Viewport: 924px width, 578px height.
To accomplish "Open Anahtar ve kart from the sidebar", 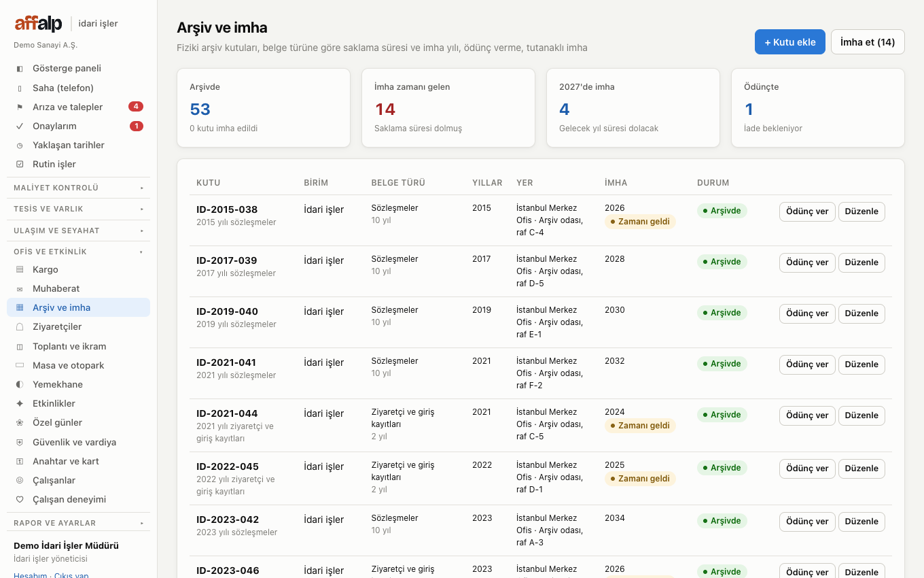I will click(x=78, y=461).
